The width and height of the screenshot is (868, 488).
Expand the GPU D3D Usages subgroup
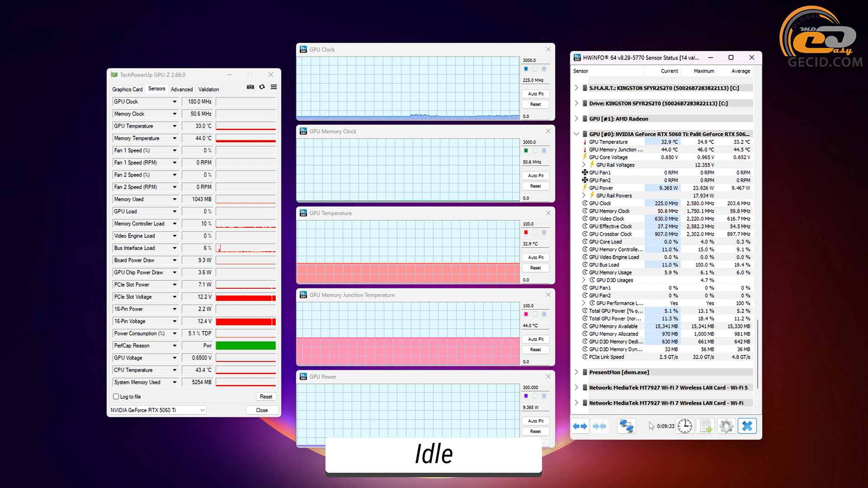pyautogui.click(x=584, y=280)
